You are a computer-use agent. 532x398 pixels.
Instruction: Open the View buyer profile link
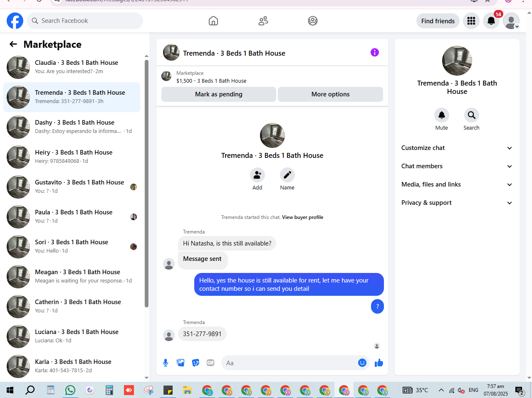302,217
